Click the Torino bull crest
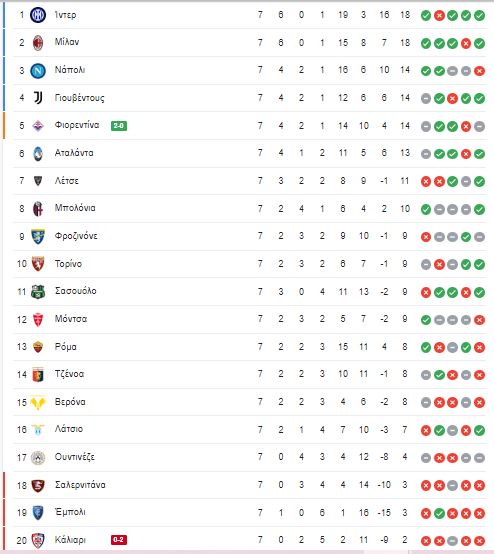This screenshot has height=554, width=494. tap(38, 264)
